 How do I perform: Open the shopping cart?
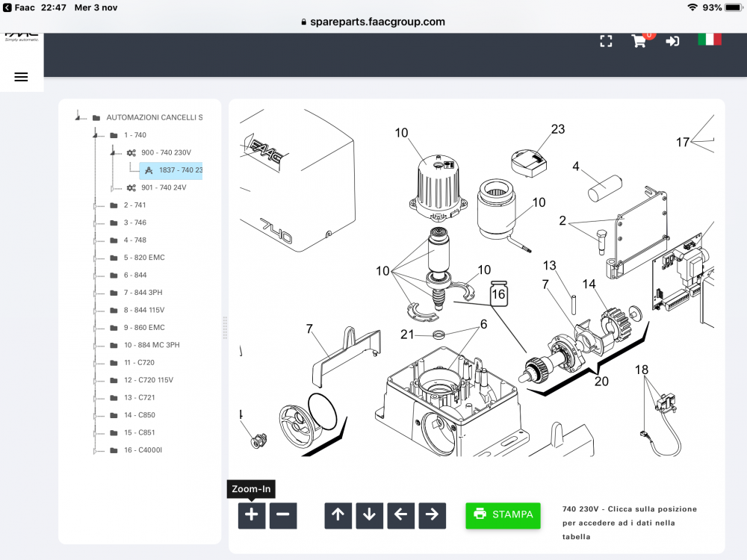pyautogui.click(x=639, y=41)
